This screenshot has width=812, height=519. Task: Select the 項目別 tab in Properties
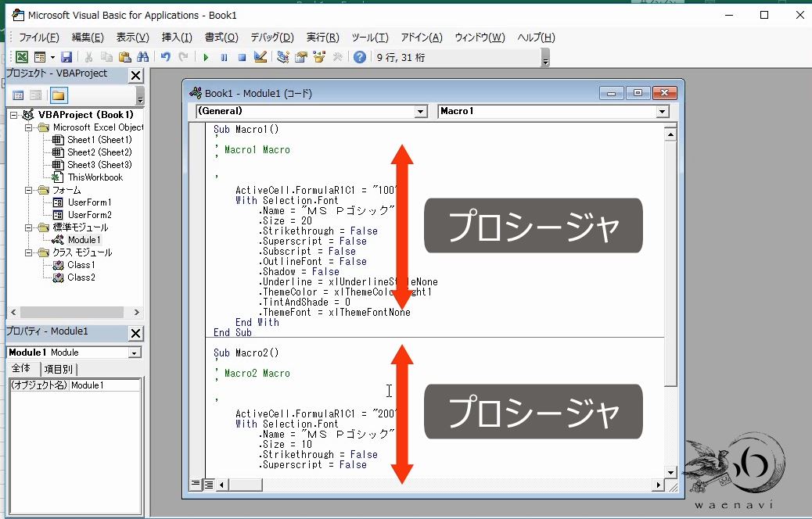(x=59, y=369)
